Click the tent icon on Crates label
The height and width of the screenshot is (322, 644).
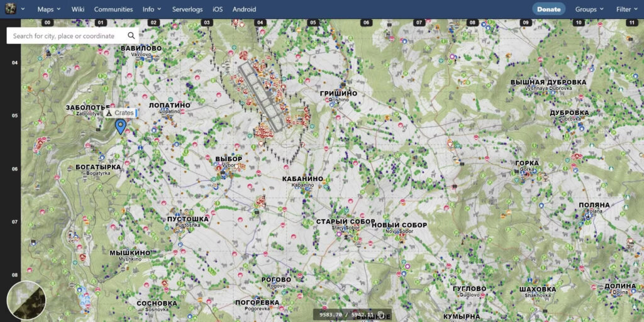109,113
